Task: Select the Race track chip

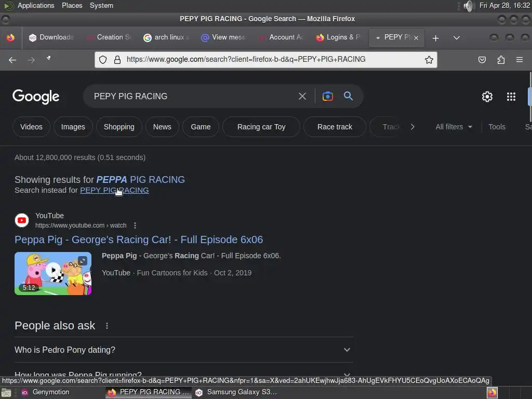Action: (x=335, y=127)
